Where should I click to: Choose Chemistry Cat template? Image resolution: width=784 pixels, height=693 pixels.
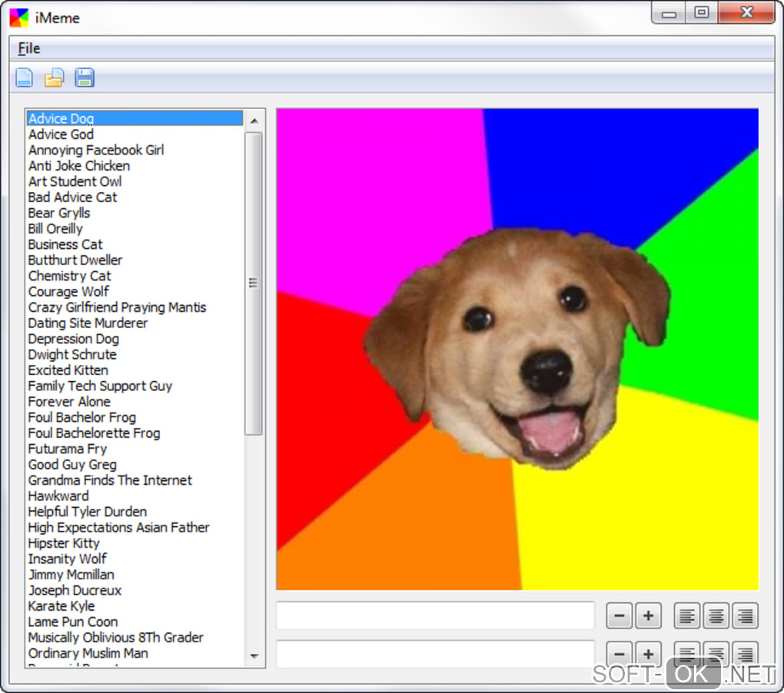(x=135, y=276)
